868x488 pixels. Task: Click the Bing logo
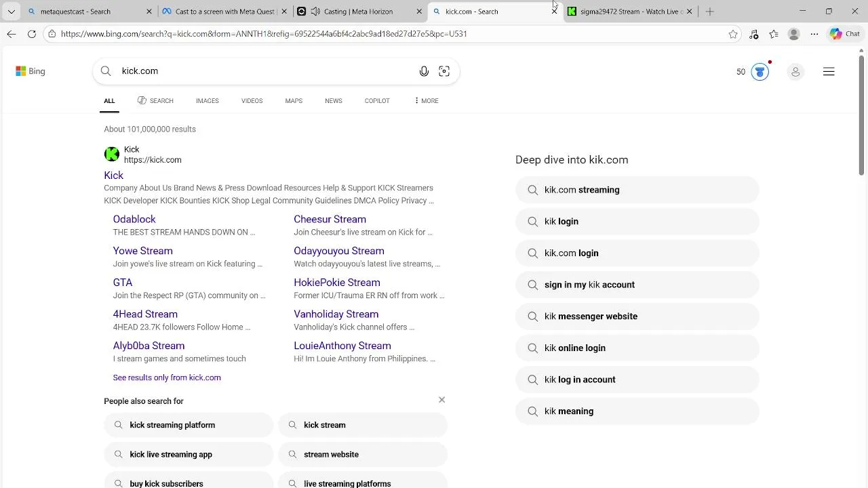(x=31, y=71)
